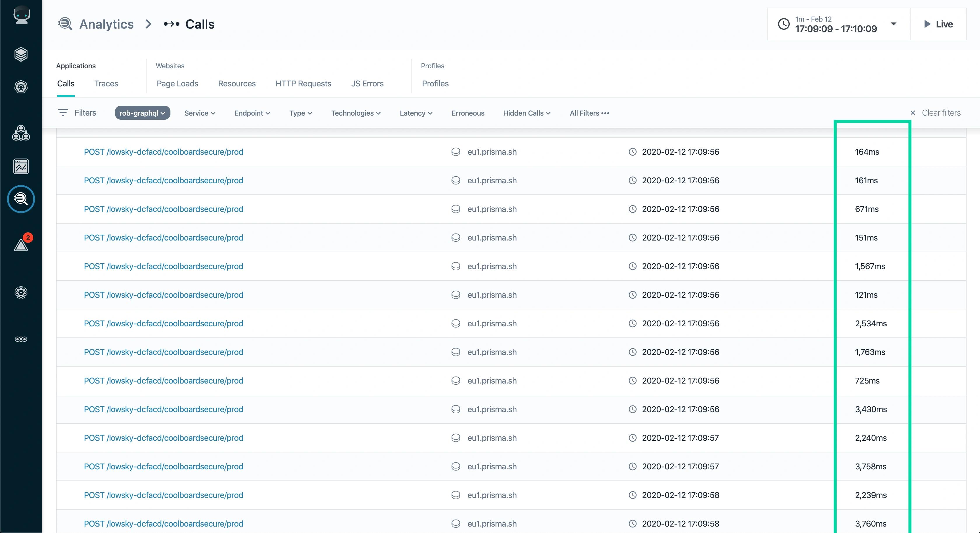Switch to the Traces tab

pos(106,84)
